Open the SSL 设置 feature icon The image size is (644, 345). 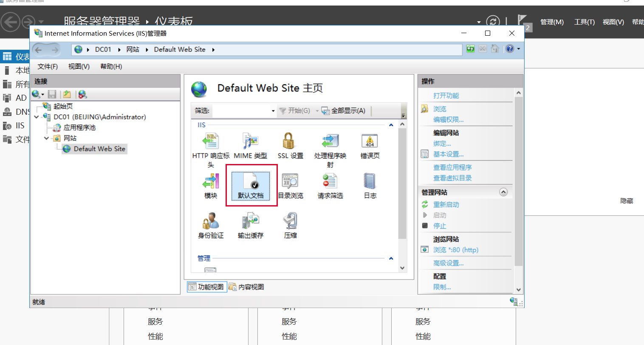coord(290,145)
